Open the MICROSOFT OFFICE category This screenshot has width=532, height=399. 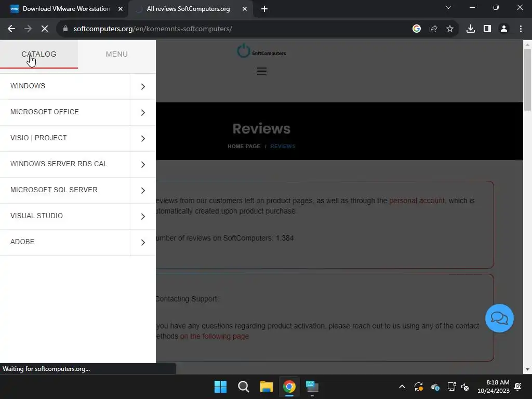65,112
